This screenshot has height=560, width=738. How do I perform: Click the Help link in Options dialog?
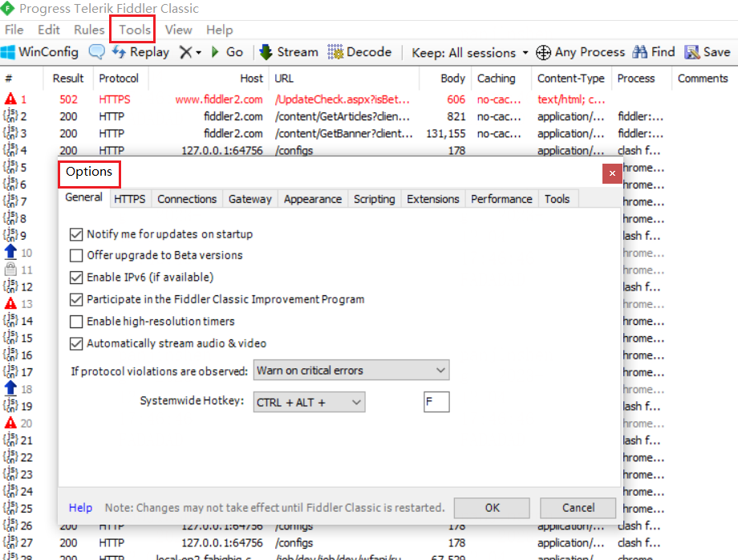(80, 508)
